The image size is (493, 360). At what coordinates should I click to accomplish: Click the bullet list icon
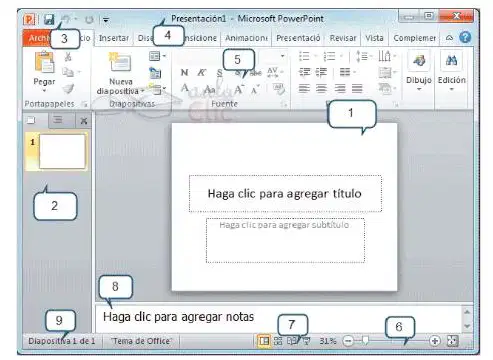tap(304, 56)
